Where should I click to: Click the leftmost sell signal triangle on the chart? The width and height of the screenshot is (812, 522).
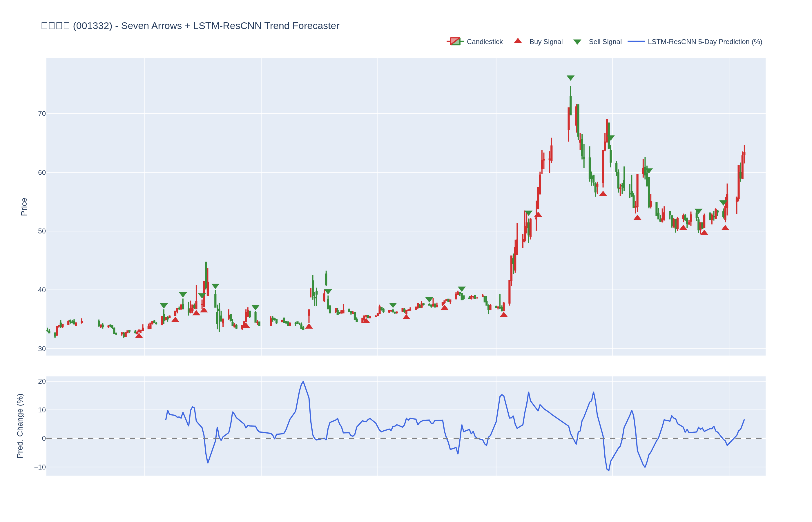click(164, 306)
